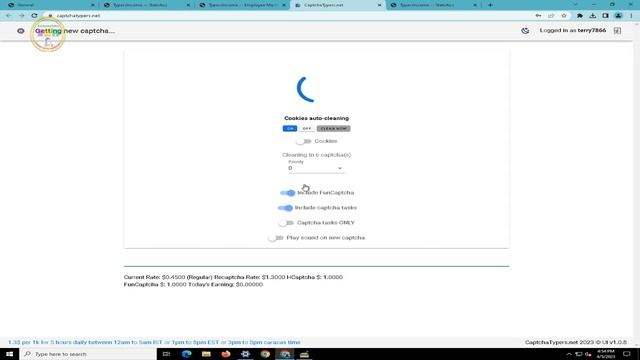Click the taskbar clock

point(606,354)
